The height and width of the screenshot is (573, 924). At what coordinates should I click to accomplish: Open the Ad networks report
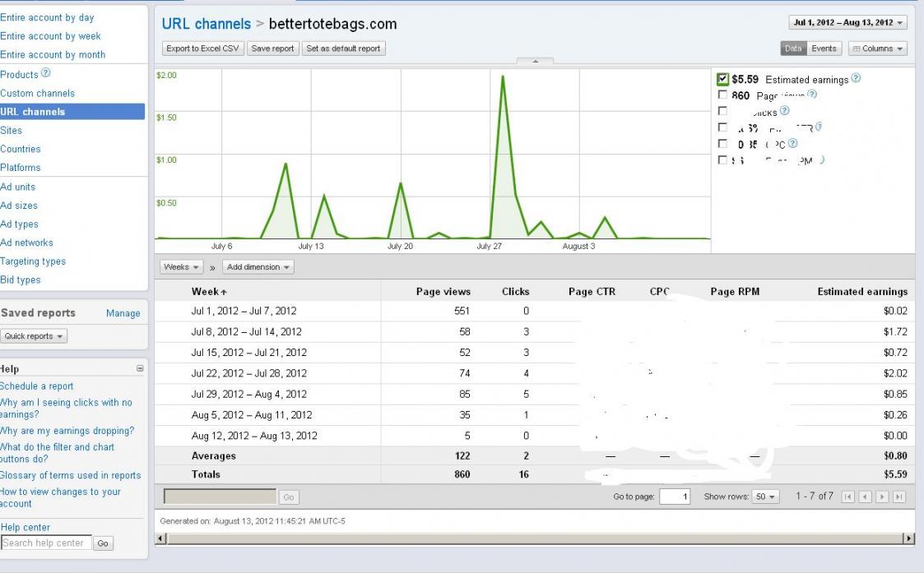pos(26,243)
